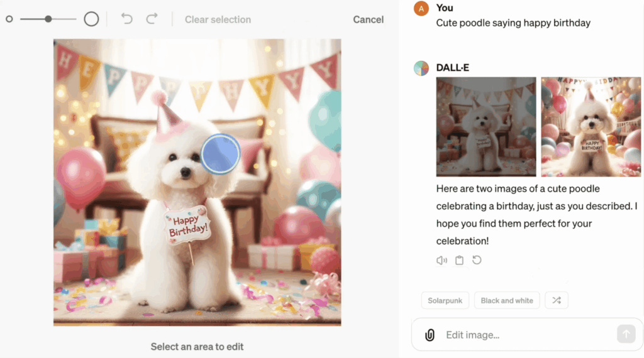Open the first poodle thumbnail
The image size is (644, 358).
[486, 127]
